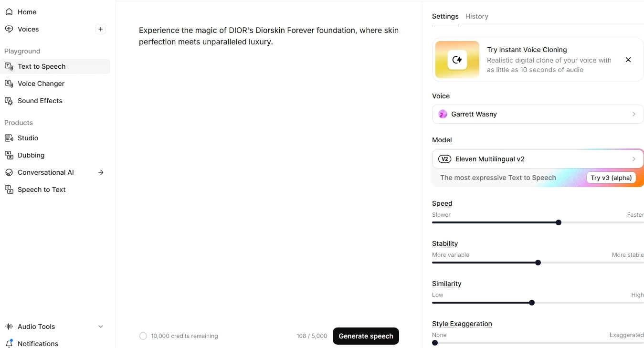Open the Voice Changer tool
644x348 pixels.
click(41, 84)
